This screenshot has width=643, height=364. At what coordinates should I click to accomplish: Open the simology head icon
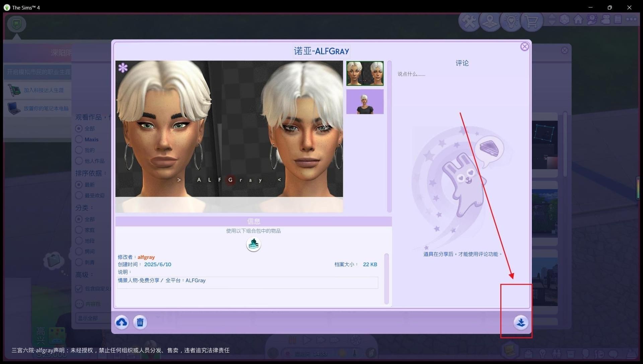[585, 354]
